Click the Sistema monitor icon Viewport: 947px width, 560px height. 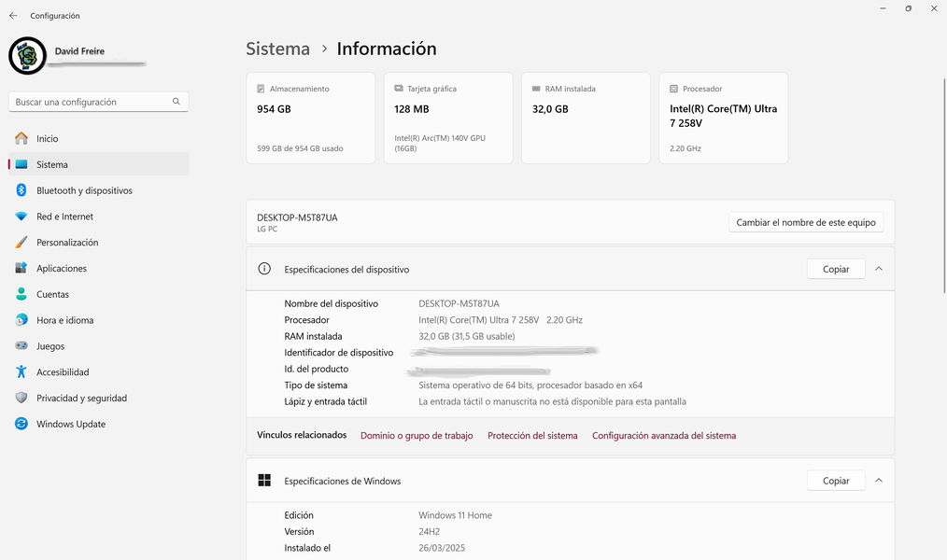point(21,164)
